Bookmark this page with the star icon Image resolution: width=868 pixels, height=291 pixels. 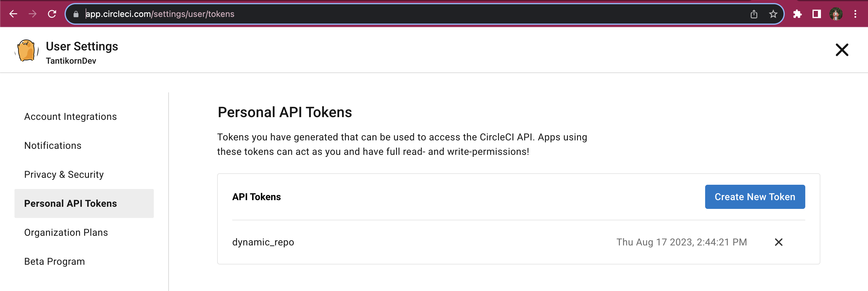tap(773, 14)
